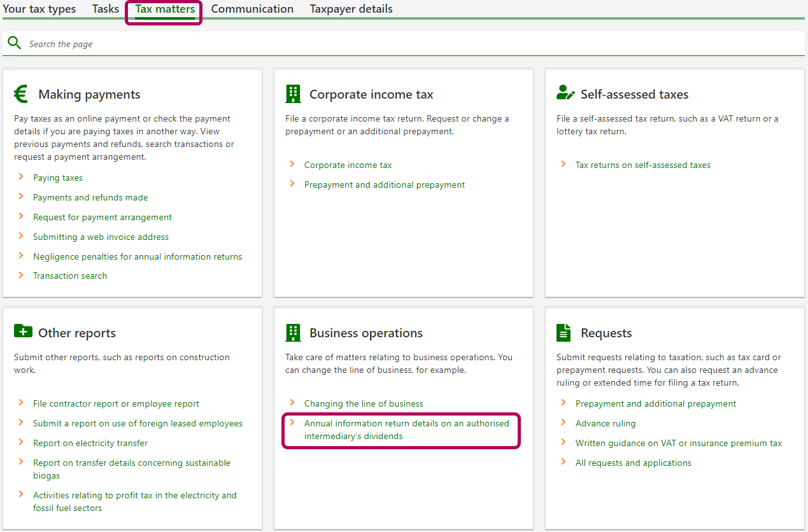Click the person-pencil icon beside Self-assessed taxes
The image size is (808, 532).
(x=565, y=94)
